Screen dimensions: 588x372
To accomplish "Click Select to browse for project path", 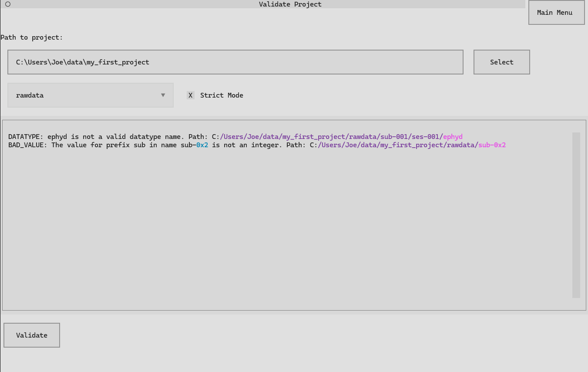I will point(501,62).
